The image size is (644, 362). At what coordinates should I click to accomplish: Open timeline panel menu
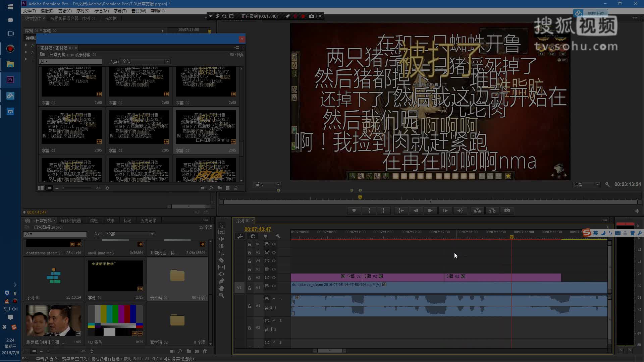click(x=605, y=220)
